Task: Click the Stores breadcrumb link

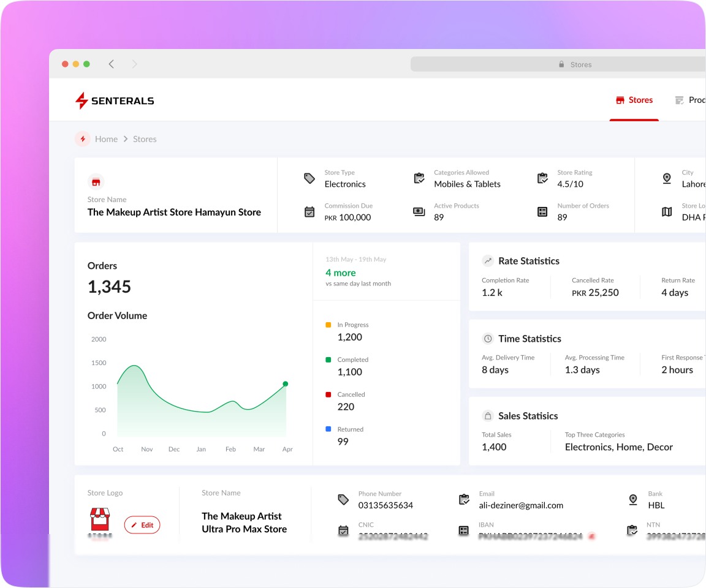Action: point(145,139)
